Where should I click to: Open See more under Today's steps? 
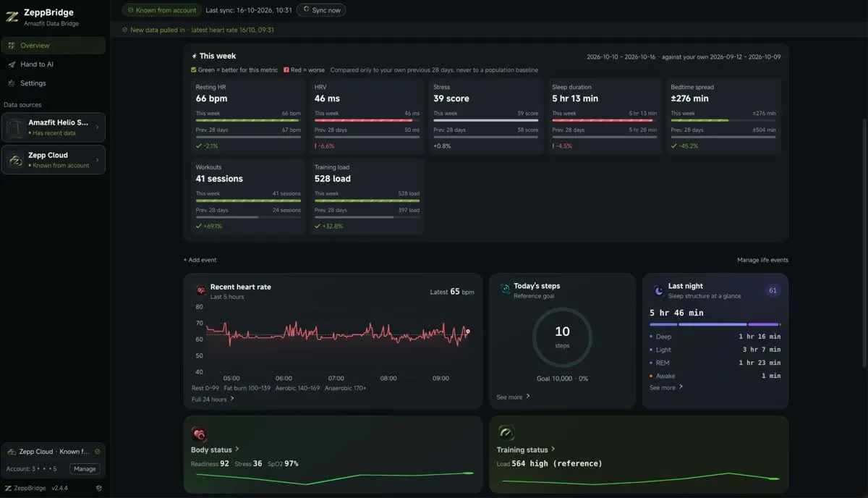[x=513, y=397]
